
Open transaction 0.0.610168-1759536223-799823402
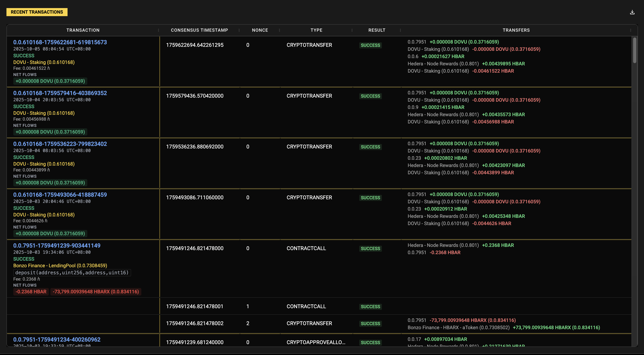[60, 144]
